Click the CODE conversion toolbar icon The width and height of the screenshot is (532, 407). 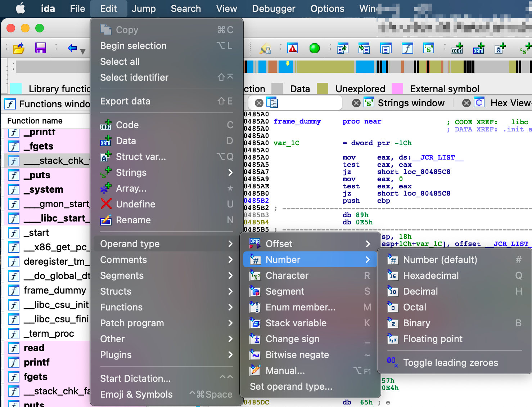[457, 48]
